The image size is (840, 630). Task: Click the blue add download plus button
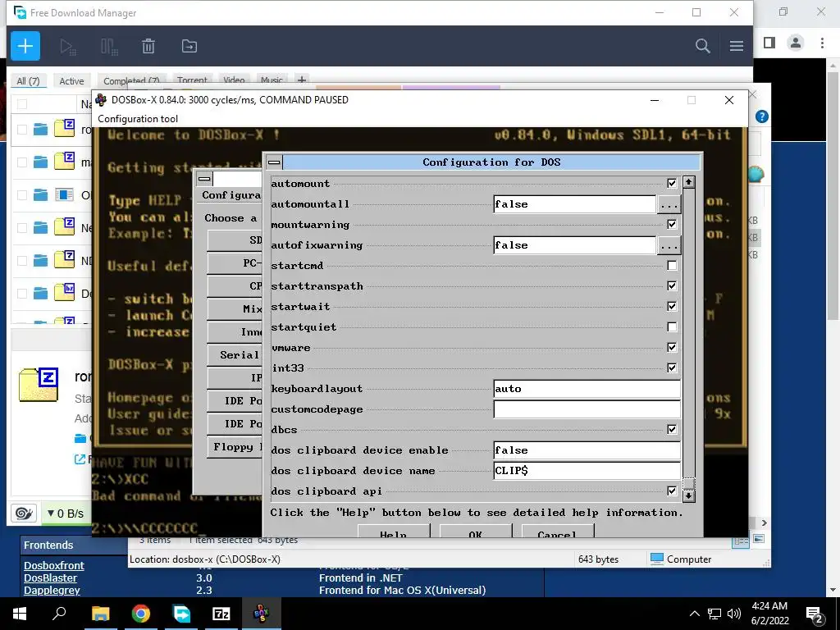[x=25, y=46]
